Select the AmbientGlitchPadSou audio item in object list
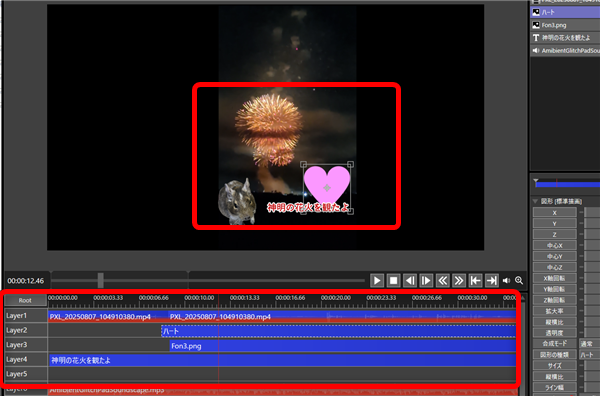The width and height of the screenshot is (600, 396). [565, 51]
